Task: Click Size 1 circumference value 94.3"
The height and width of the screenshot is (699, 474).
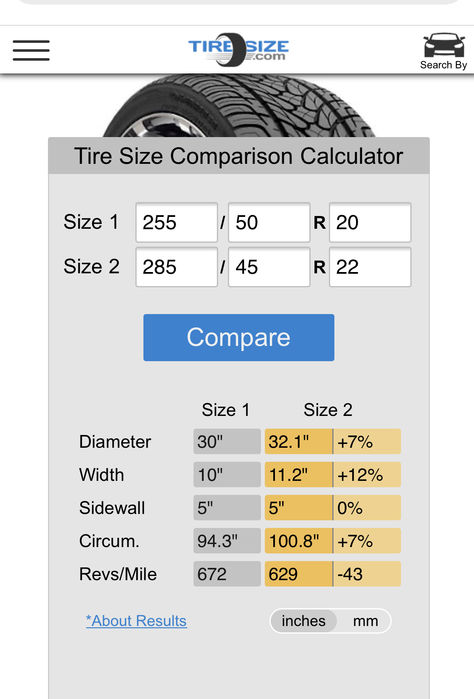Action: pos(227,541)
